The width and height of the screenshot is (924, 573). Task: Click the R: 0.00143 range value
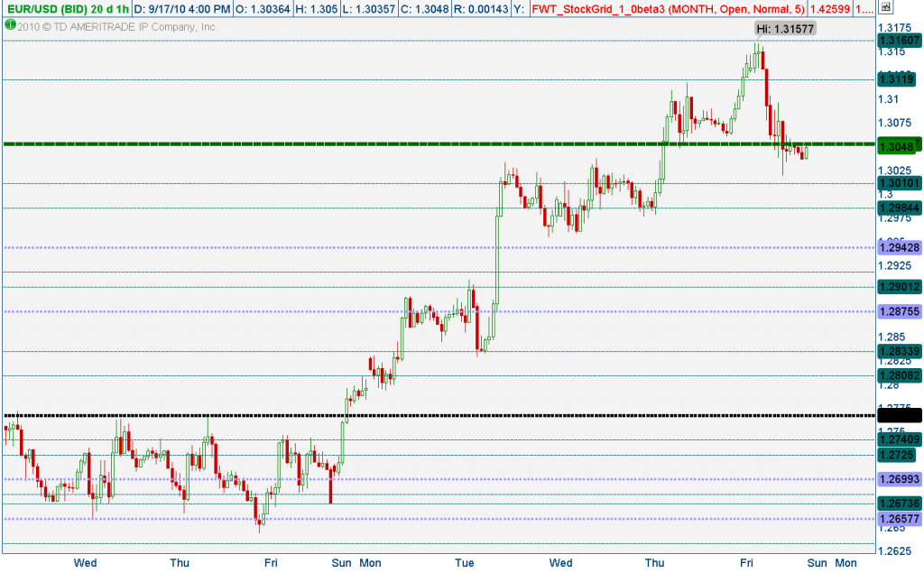pyautogui.click(x=481, y=9)
